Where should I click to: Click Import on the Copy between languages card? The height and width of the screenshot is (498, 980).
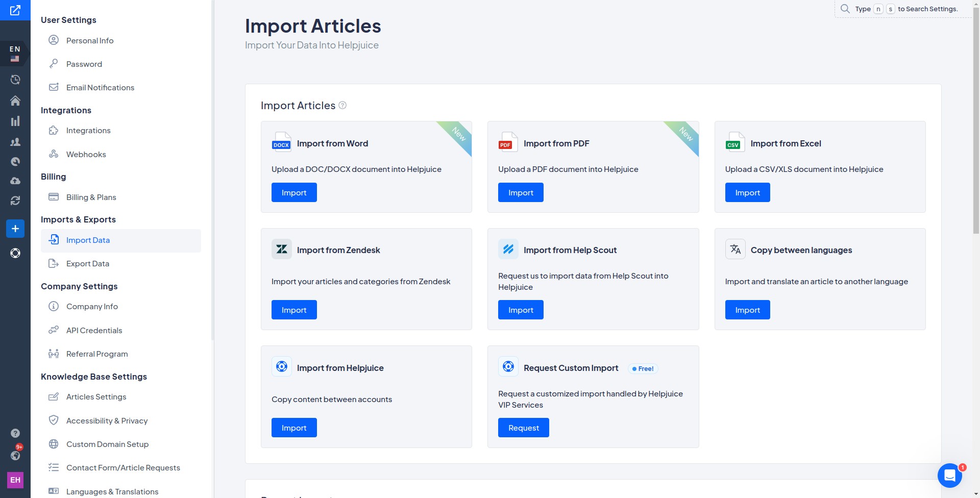pos(747,310)
